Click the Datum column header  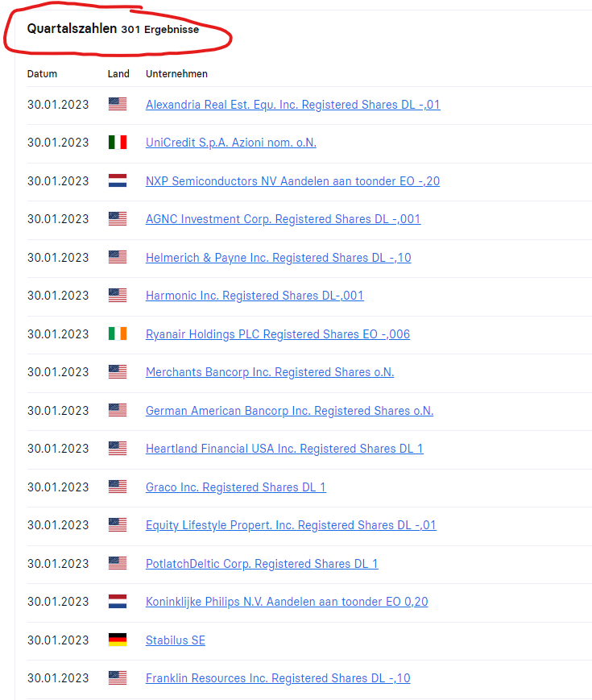[x=42, y=73]
